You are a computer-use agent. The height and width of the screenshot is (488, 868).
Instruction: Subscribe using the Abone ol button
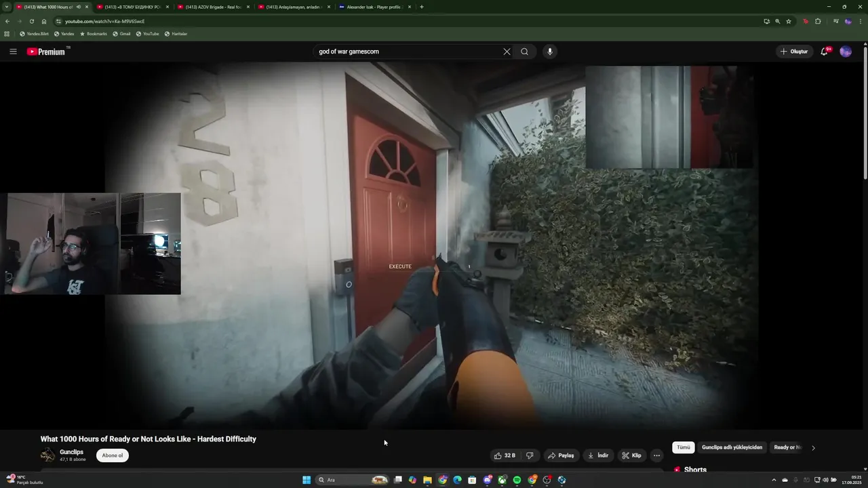[x=113, y=455]
